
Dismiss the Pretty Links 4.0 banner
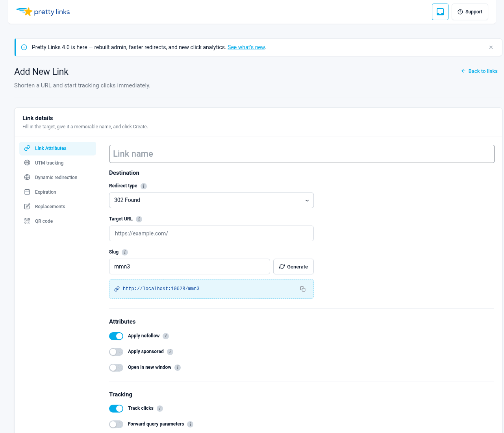point(491,47)
